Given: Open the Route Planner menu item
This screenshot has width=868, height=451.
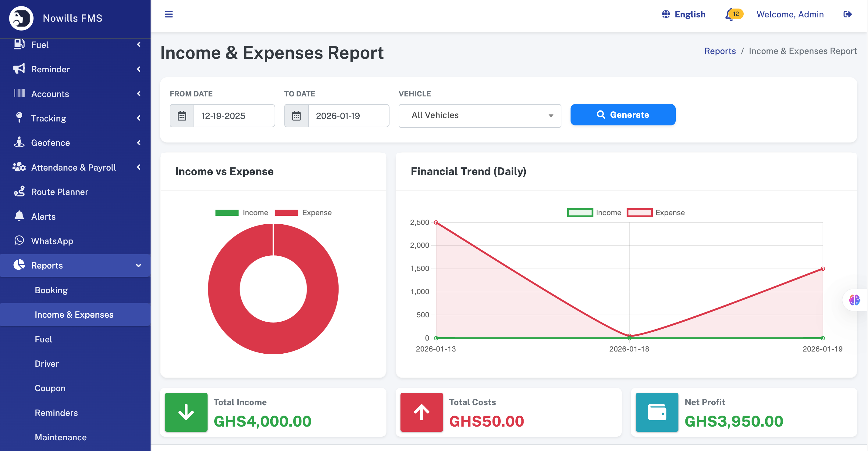Looking at the screenshot, I should click(x=59, y=192).
